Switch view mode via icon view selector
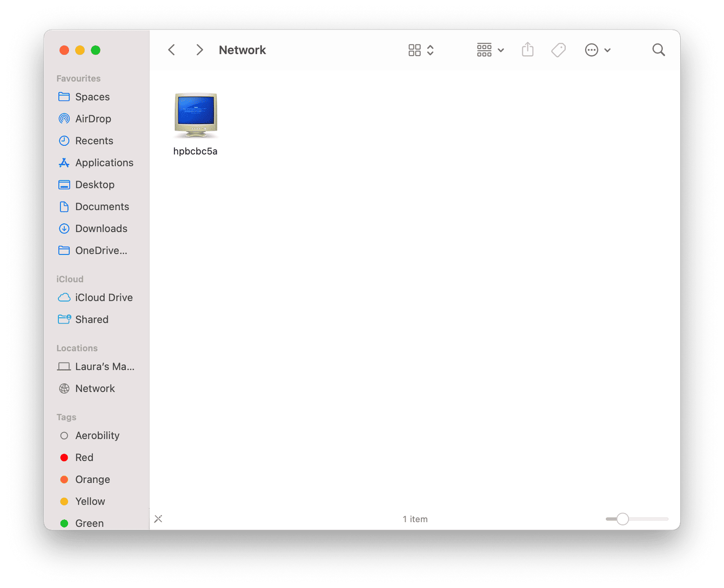724x588 pixels. tap(421, 50)
